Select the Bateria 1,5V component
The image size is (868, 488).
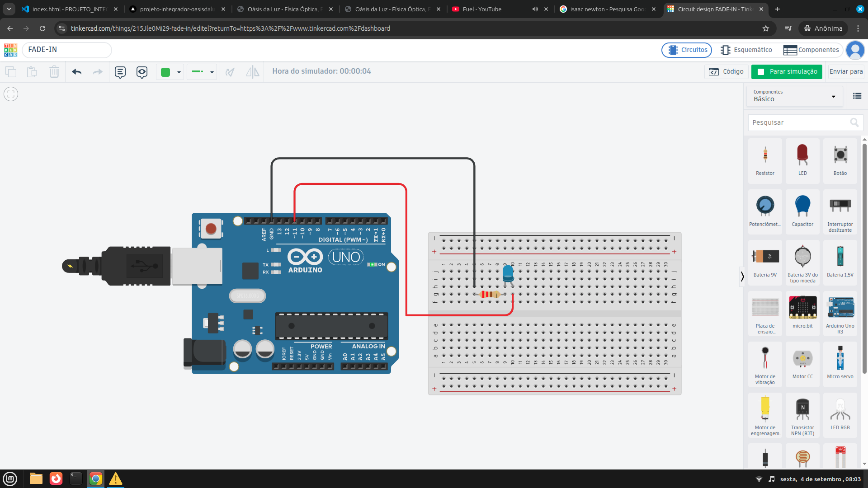coord(840,262)
